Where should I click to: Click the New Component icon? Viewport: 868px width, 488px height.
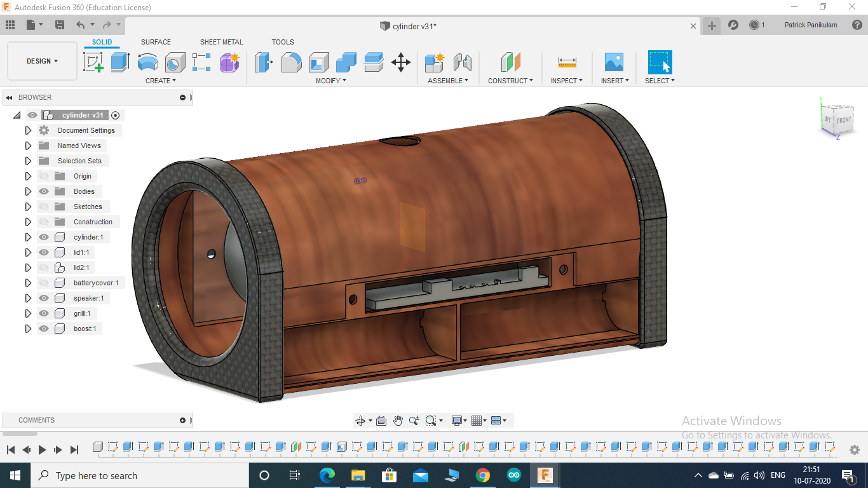coord(435,62)
